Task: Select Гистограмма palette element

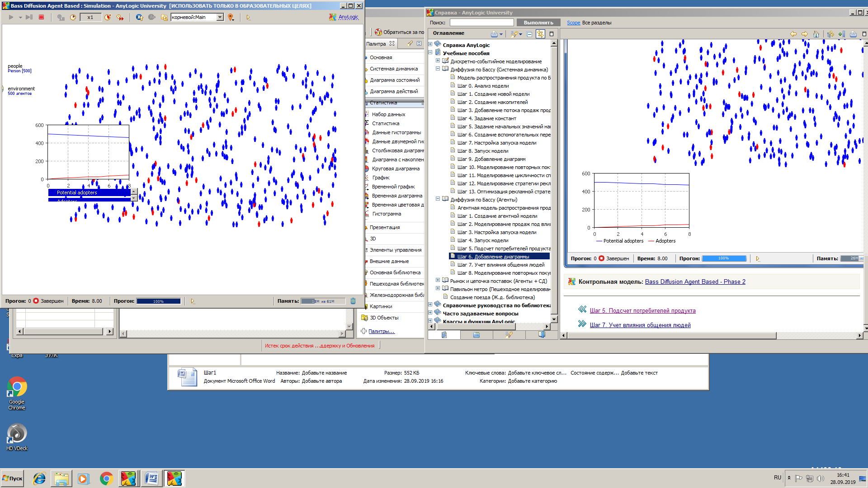Action: (x=387, y=214)
